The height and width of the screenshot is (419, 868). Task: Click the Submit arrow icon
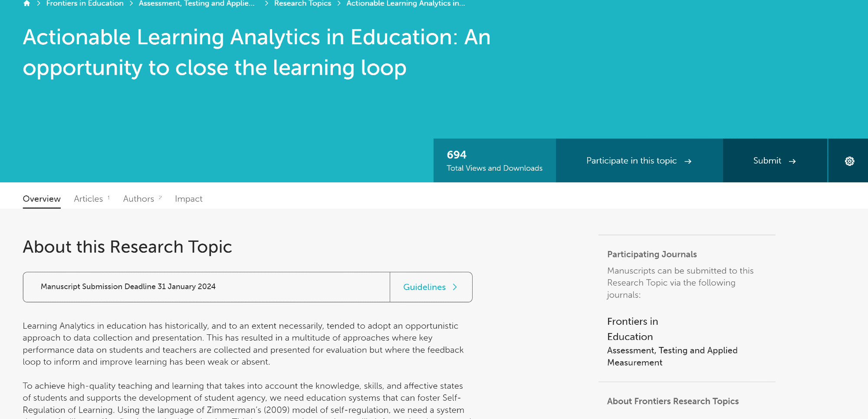pos(792,162)
